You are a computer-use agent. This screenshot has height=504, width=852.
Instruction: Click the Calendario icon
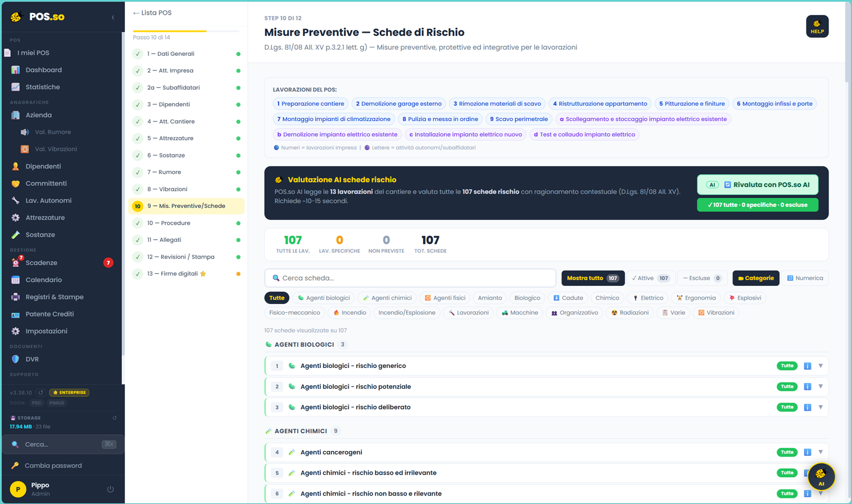(15, 280)
